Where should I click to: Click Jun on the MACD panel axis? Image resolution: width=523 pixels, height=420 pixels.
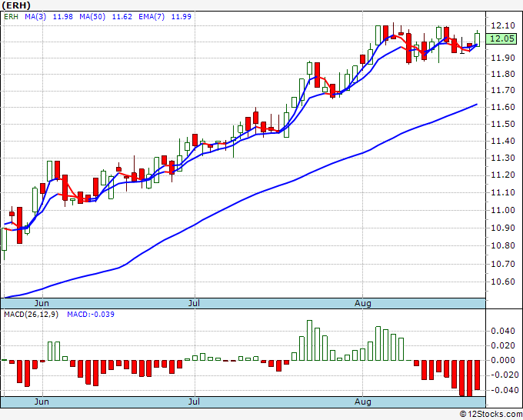tap(42, 402)
